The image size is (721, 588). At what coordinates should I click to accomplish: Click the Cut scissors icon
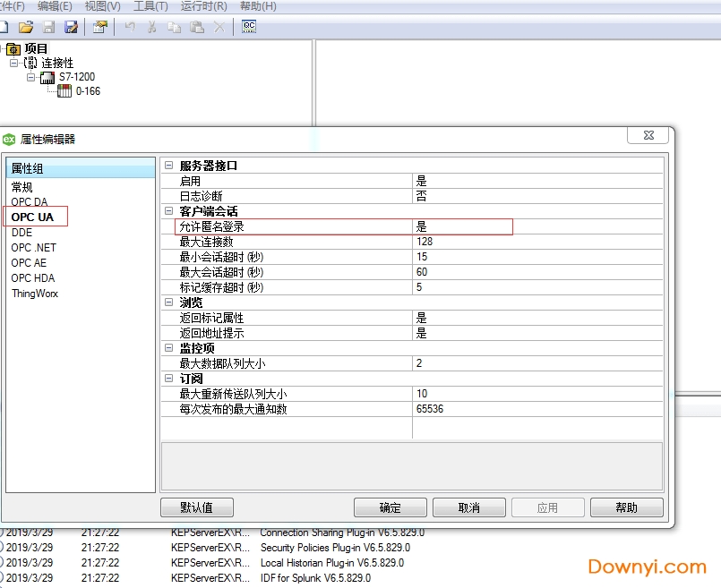(152, 27)
